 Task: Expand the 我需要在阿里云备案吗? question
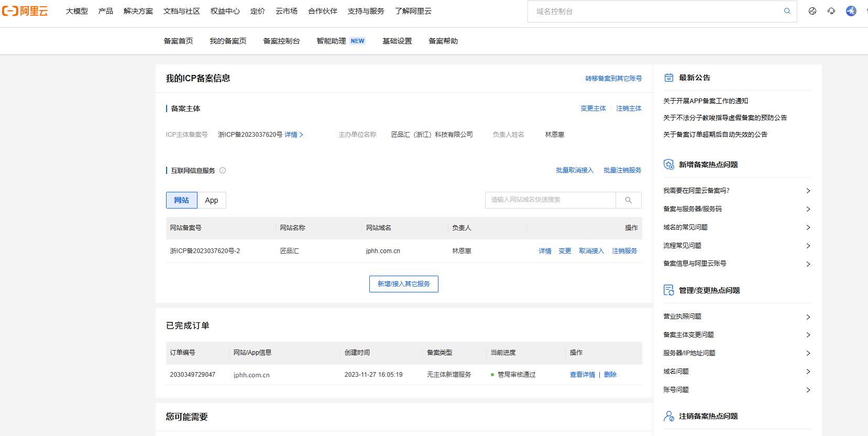pos(737,191)
